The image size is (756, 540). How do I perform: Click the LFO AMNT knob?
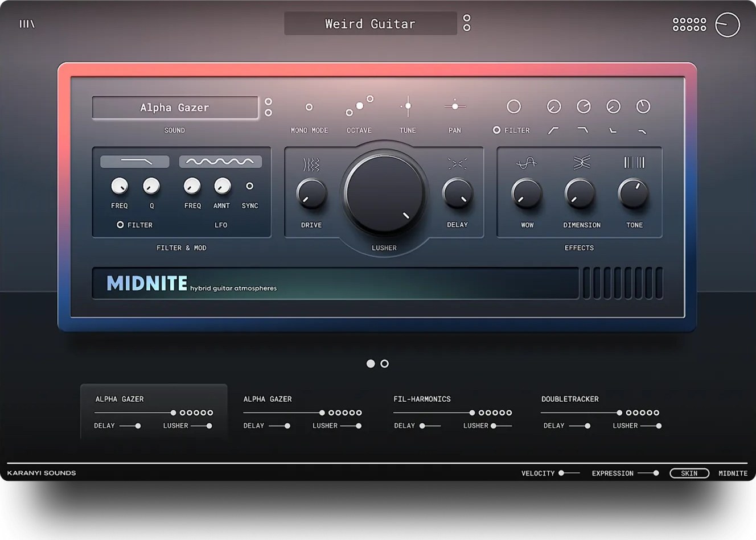click(222, 186)
